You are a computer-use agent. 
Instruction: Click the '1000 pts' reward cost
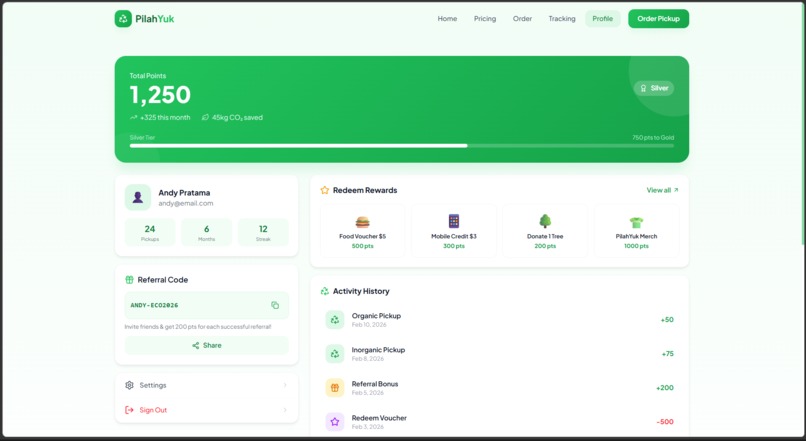click(636, 246)
